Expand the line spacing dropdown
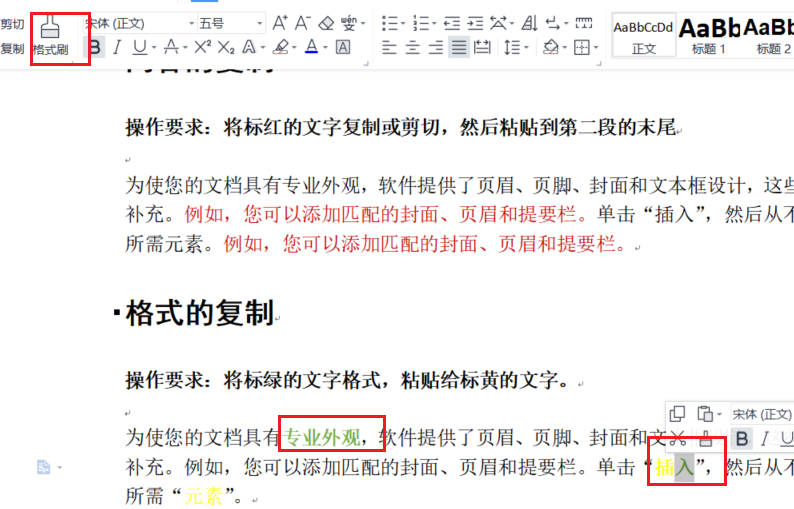The height and width of the screenshot is (509, 794). coord(525,47)
